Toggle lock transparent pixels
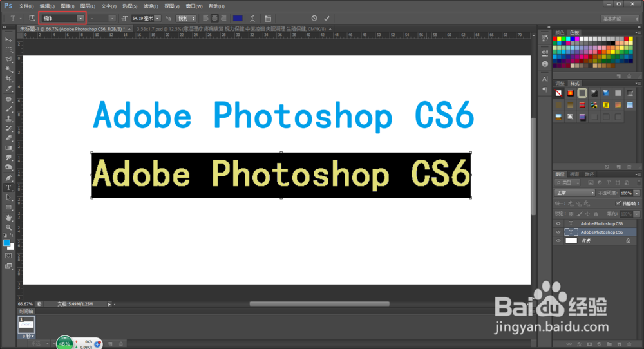644x349 pixels. pos(571,214)
